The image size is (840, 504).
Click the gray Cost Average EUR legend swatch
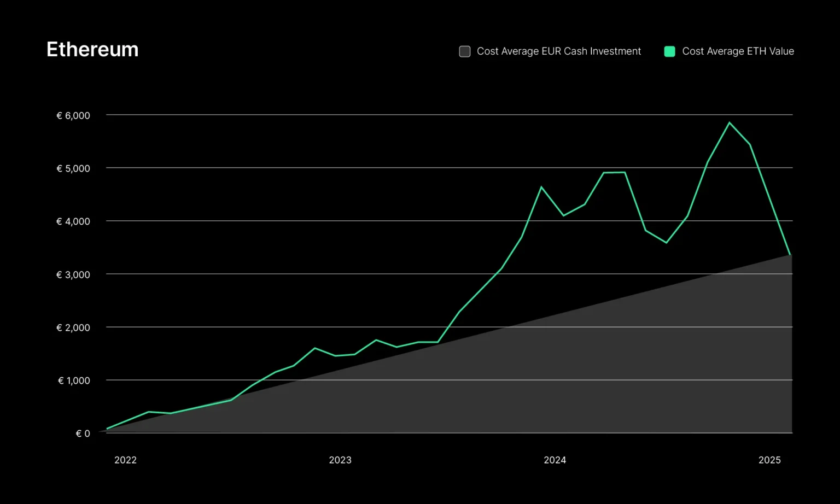464,51
